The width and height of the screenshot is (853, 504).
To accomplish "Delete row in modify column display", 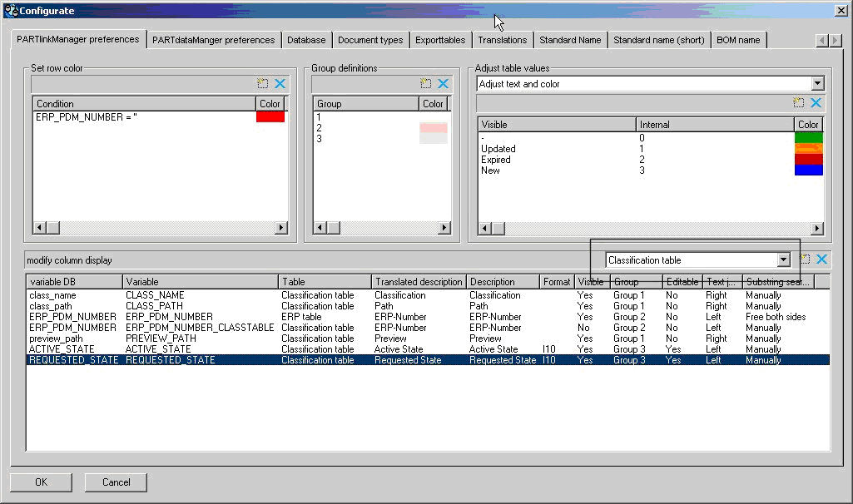I will pos(822,259).
